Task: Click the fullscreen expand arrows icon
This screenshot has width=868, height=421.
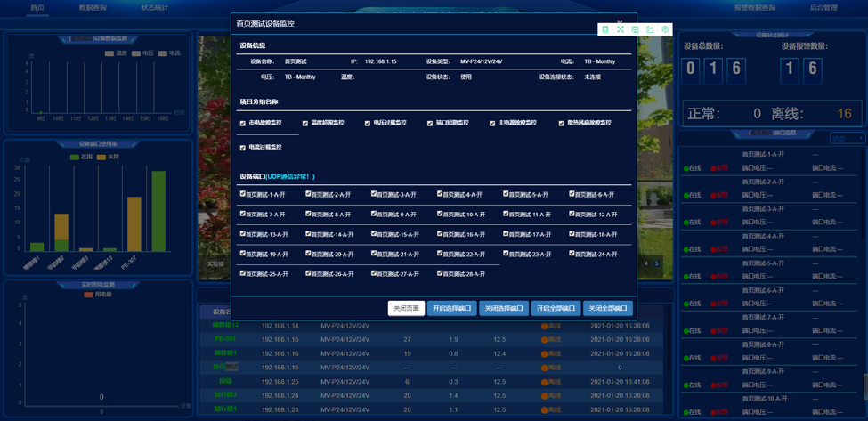Action: (620, 29)
